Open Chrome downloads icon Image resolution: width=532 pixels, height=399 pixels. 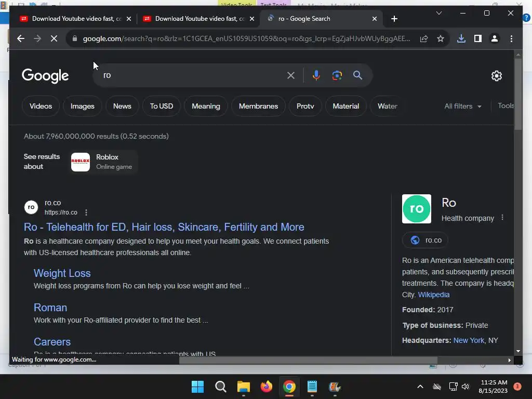[461, 38]
